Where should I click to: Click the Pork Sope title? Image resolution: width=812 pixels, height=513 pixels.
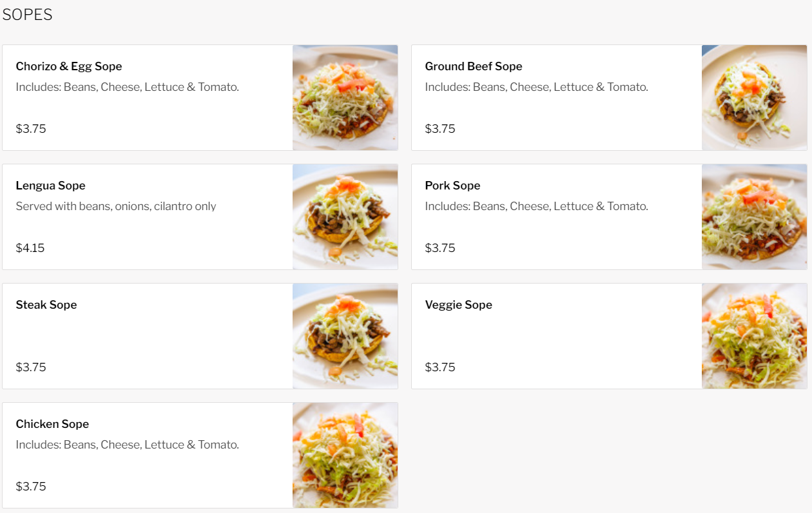tap(452, 186)
